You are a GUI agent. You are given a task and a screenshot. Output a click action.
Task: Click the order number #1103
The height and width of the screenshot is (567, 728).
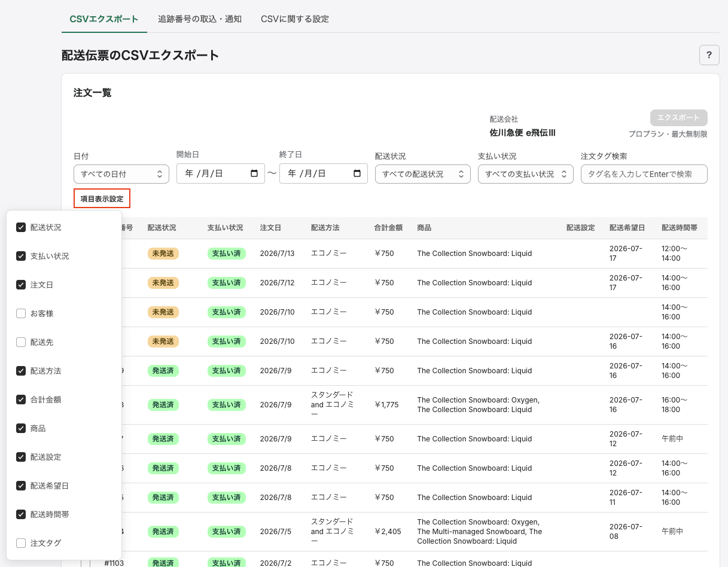(x=114, y=563)
